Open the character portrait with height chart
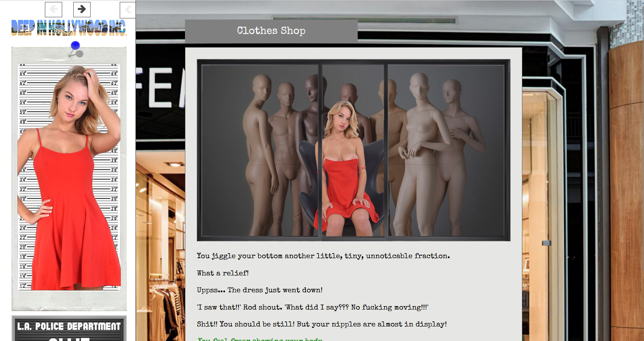Image resolution: width=644 pixels, height=341 pixels. pos(69,177)
